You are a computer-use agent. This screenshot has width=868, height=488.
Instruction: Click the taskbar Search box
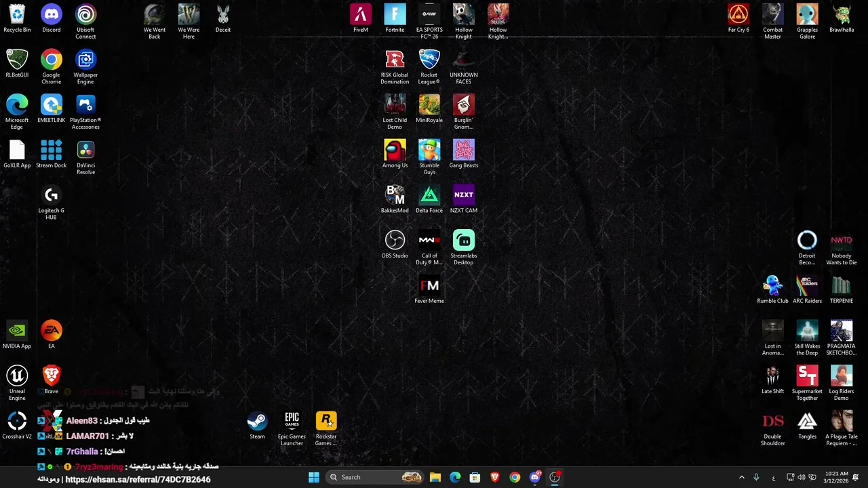pos(375,477)
